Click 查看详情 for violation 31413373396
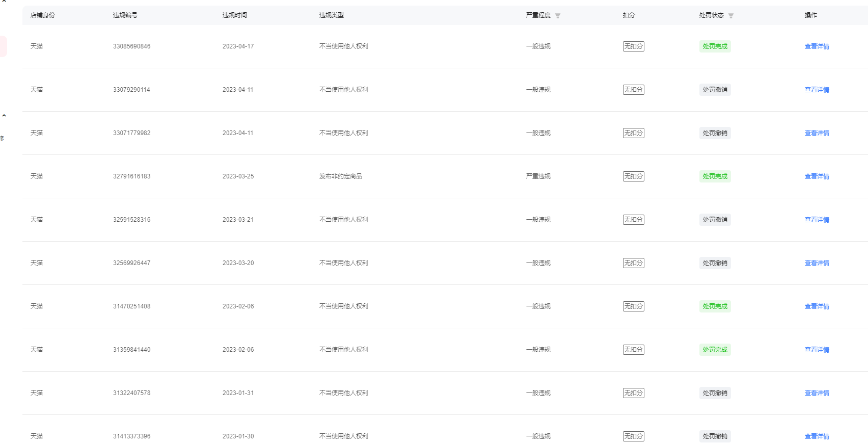 pyautogui.click(x=817, y=436)
